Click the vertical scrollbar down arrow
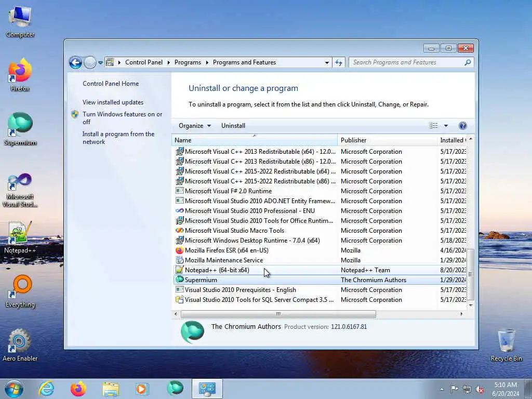532x399 pixels. pos(471,305)
